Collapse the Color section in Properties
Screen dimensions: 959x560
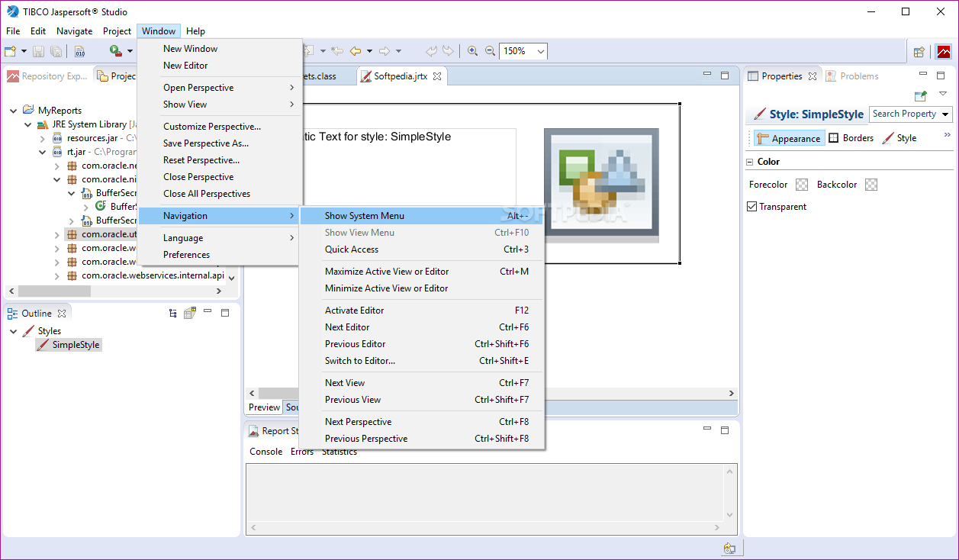coord(749,162)
